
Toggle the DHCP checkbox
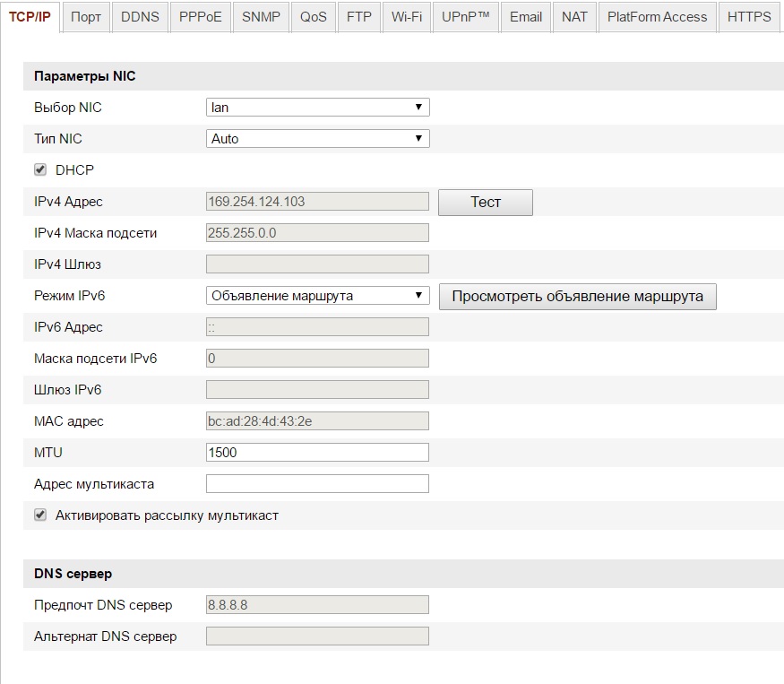click(40, 169)
